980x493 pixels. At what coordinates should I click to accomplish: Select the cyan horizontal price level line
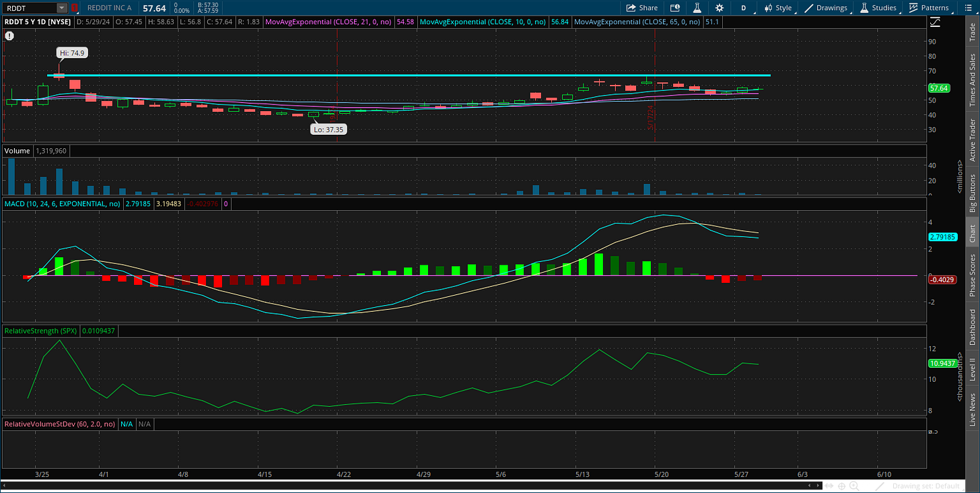pyautogui.click(x=409, y=75)
